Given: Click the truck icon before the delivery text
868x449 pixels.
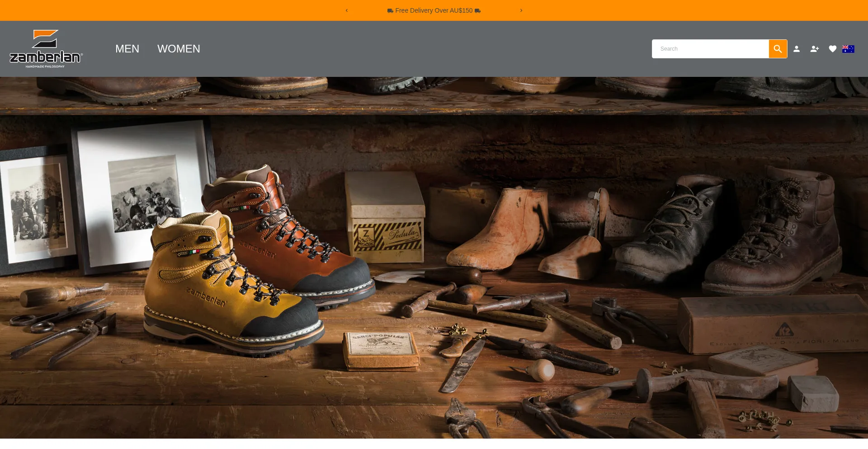Looking at the screenshot, I should (390, 10).
